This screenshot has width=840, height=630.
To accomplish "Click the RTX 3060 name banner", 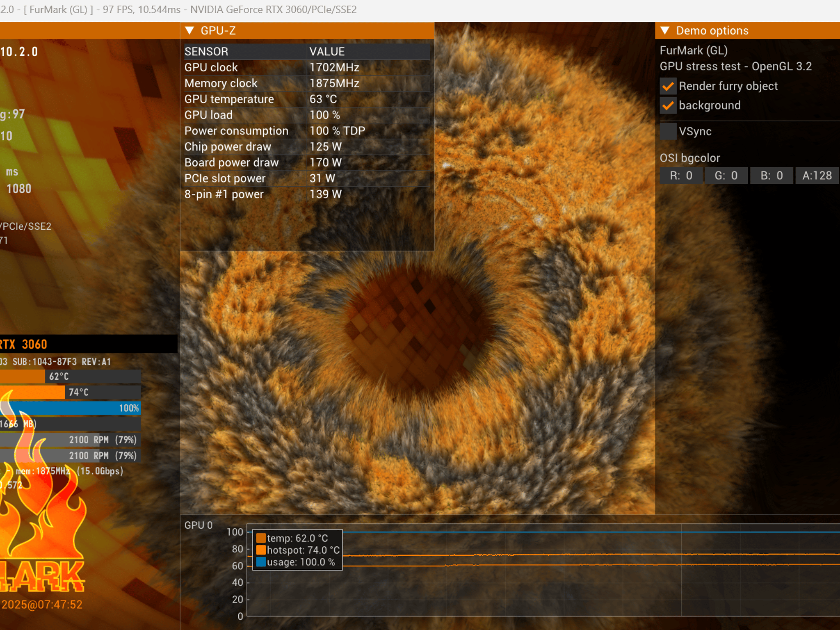I will coord(89,344).
